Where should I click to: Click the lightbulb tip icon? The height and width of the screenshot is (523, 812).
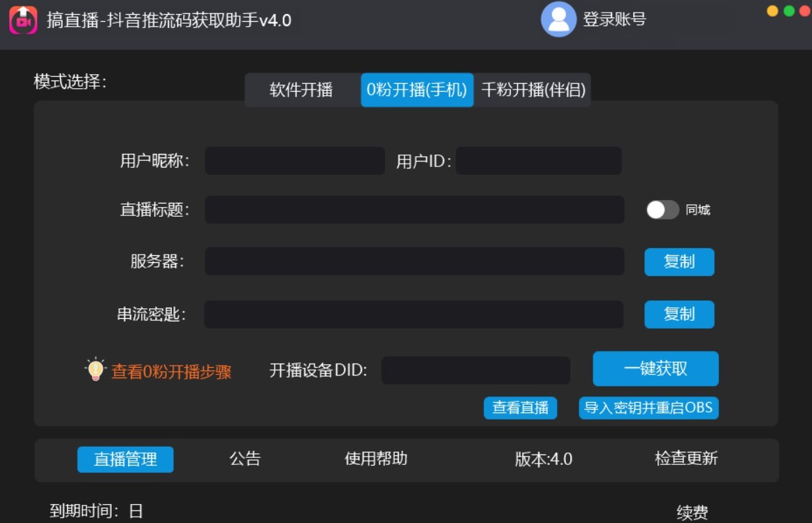pyautogui.click(x=95, y=370)
